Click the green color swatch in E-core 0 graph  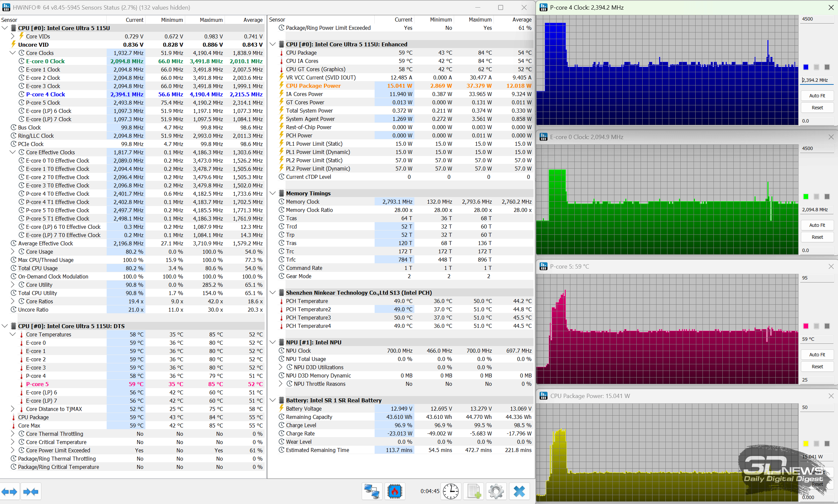(x=806, y=197)
